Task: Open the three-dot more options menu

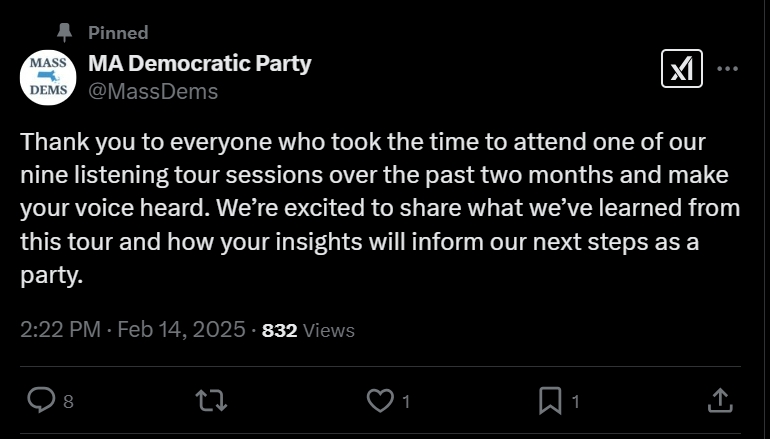Action: [x=728, y=69]
